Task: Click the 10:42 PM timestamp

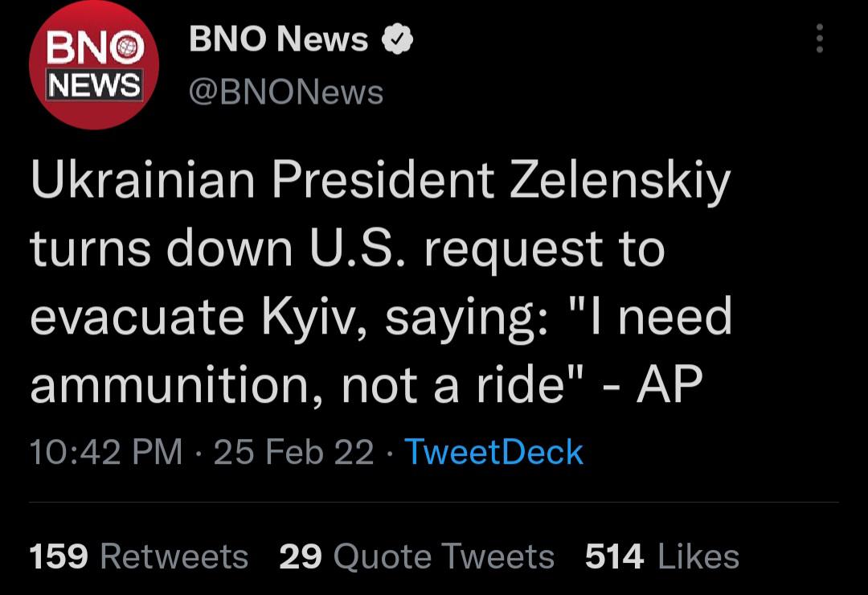Action: coord(106,452)
